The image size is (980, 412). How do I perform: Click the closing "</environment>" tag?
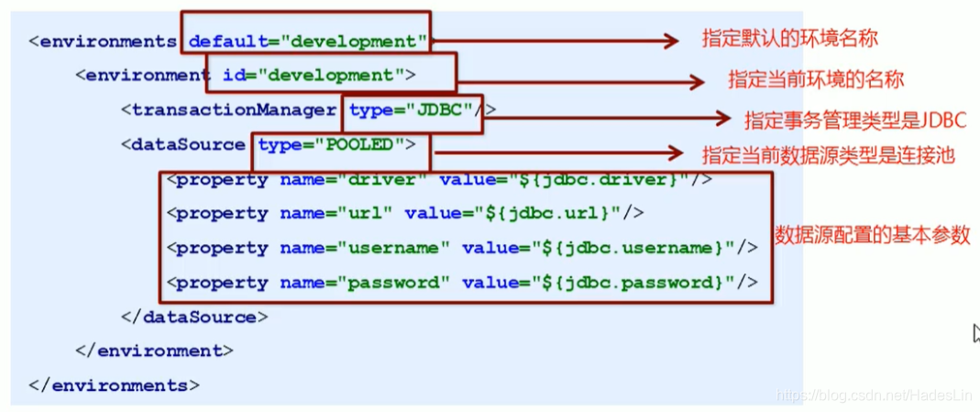click(x=154, y=351)
